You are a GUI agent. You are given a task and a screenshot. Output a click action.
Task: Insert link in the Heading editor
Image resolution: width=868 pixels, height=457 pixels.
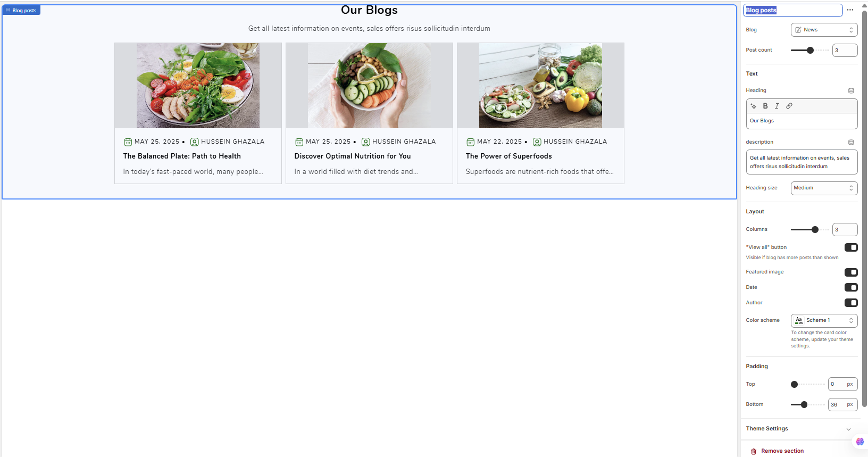(x=789, y=106)
